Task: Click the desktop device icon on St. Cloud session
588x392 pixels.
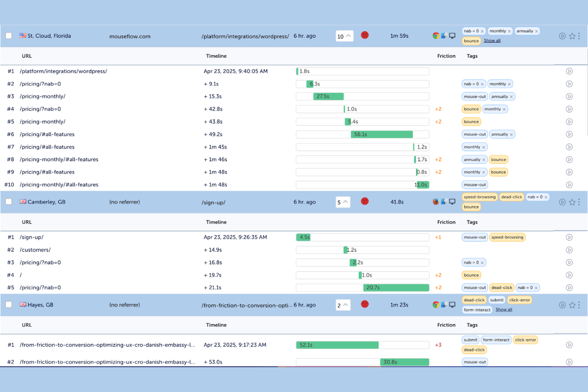Action: 452,35
